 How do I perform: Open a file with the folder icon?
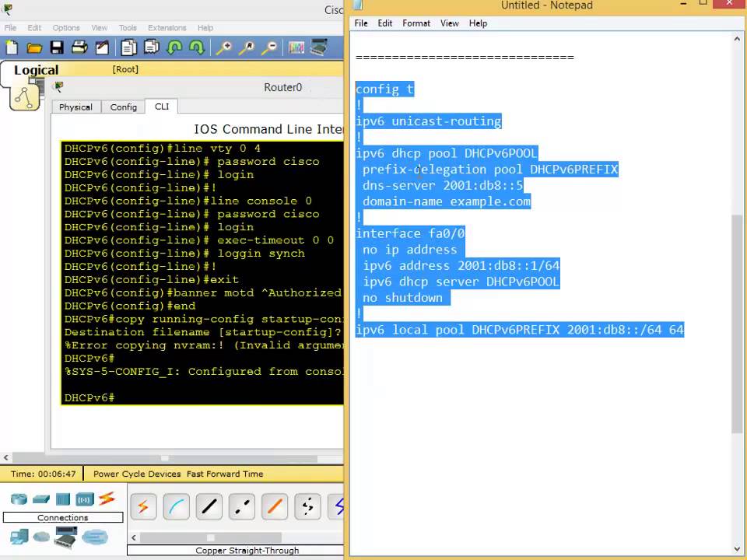34,47
